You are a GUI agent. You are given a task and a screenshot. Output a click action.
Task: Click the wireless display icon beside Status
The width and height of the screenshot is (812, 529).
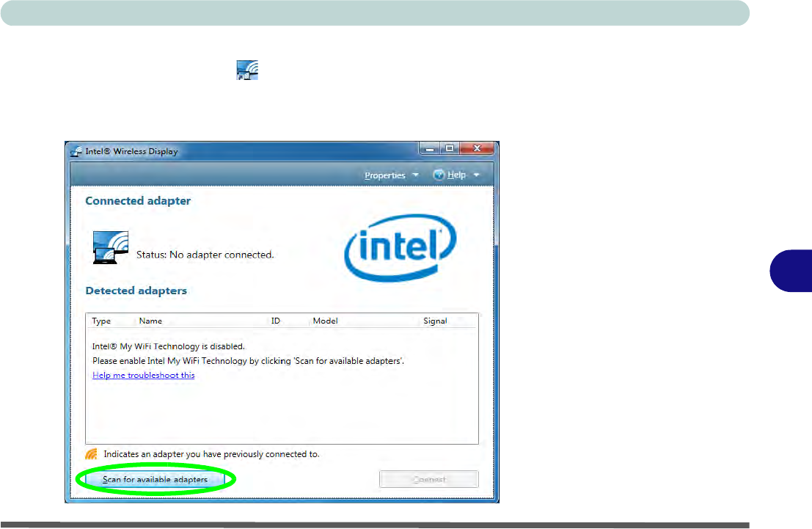[x=110, y=248]
